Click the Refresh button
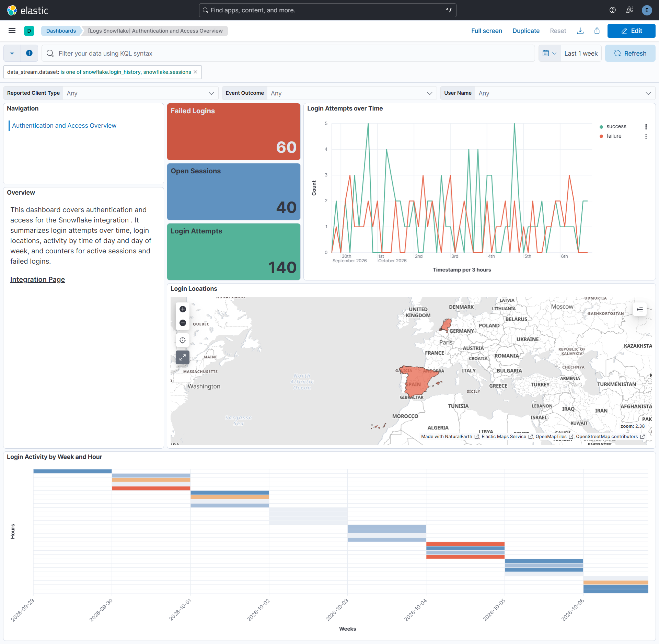659x644 pixels. [630, 53]
